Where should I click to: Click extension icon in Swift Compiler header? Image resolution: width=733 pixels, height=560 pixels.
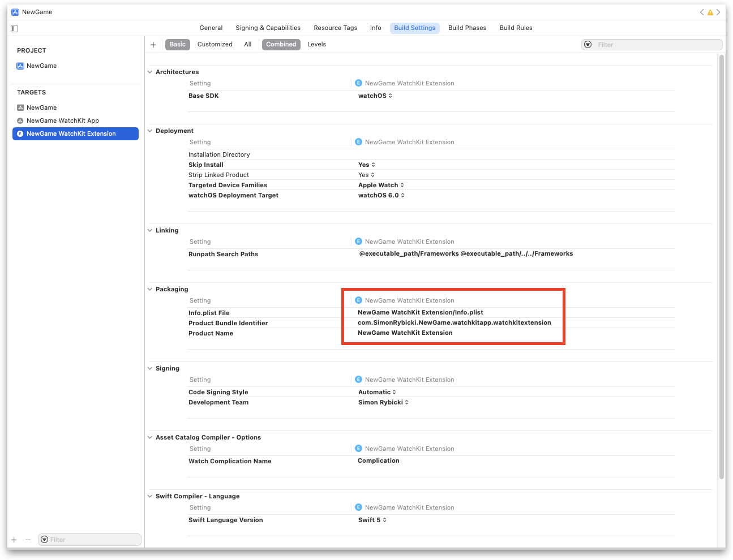[x=358, y=507]
